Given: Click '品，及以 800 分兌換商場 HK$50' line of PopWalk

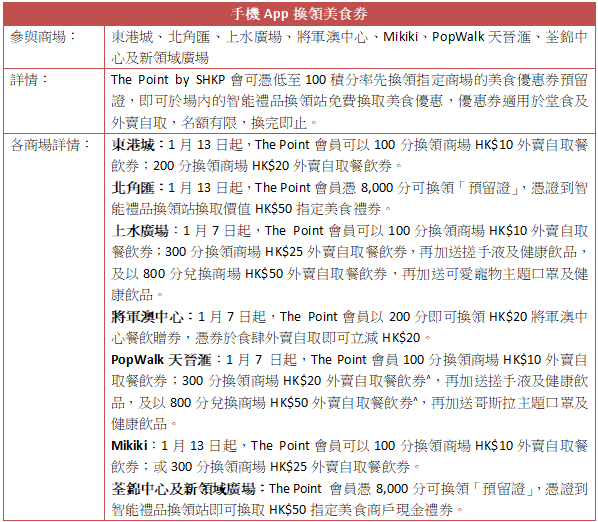Looking at the screenshot, I should point(349,403).
